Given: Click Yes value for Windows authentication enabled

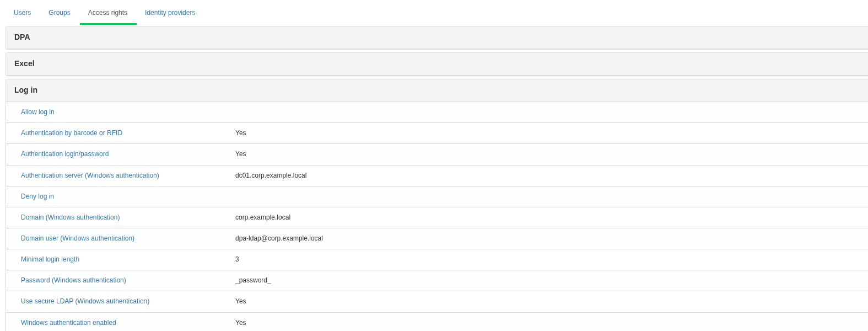Looking at the screenshot, I should pyautogui.click(x=241, y=323).
